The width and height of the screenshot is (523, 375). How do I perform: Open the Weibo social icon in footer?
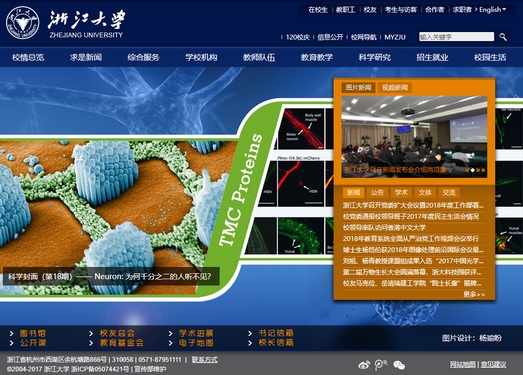click(364, 365)
